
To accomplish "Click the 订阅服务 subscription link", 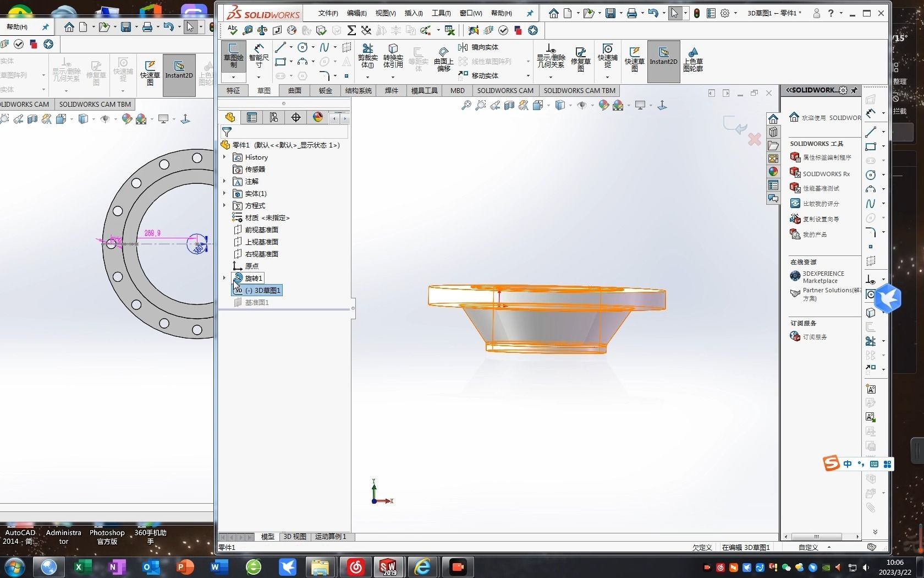I will click(815, 336).
